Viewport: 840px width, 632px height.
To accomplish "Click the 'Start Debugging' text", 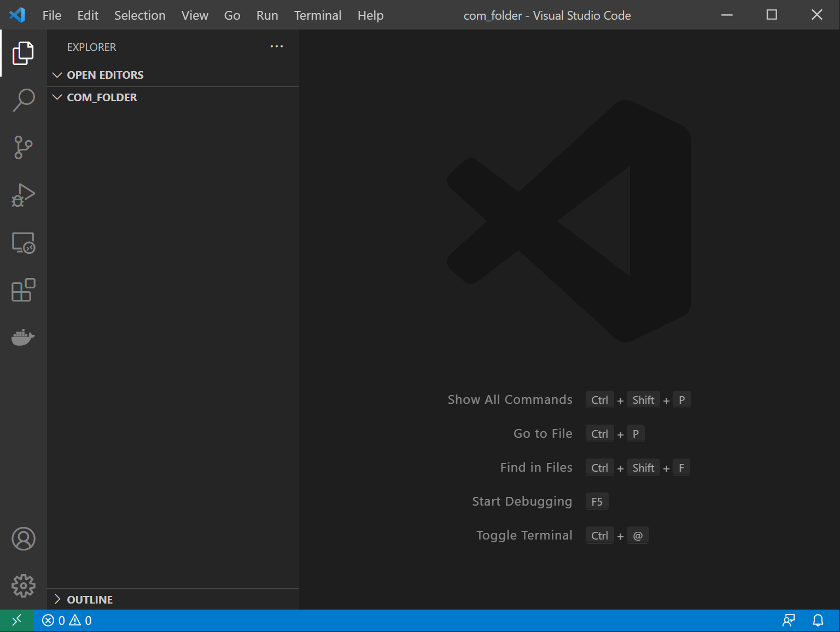I will pyautogui.click(x=522, y=501).
